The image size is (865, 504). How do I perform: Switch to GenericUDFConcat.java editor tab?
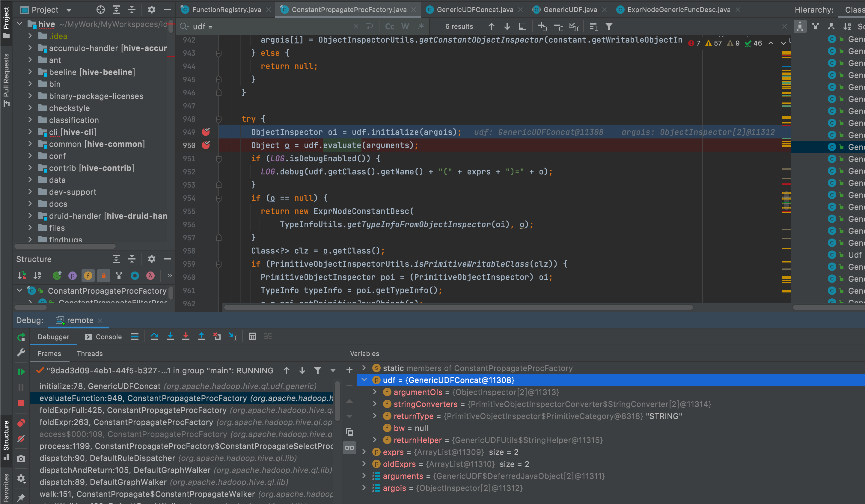pos(475,10)
